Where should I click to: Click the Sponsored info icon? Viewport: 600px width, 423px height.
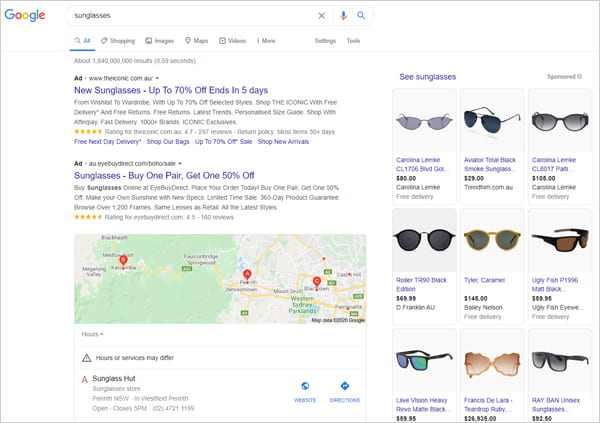(x=580, y=77)
